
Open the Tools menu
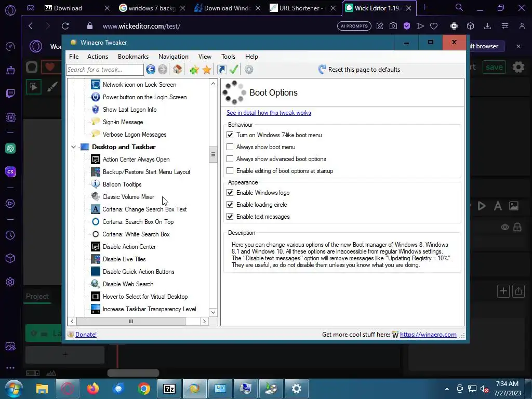[229, 57]
